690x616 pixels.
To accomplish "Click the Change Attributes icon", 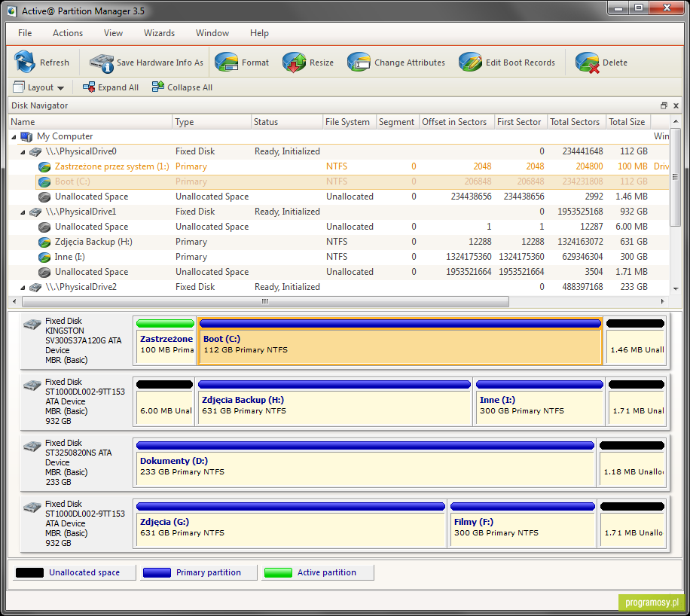I will coord(359,62).
